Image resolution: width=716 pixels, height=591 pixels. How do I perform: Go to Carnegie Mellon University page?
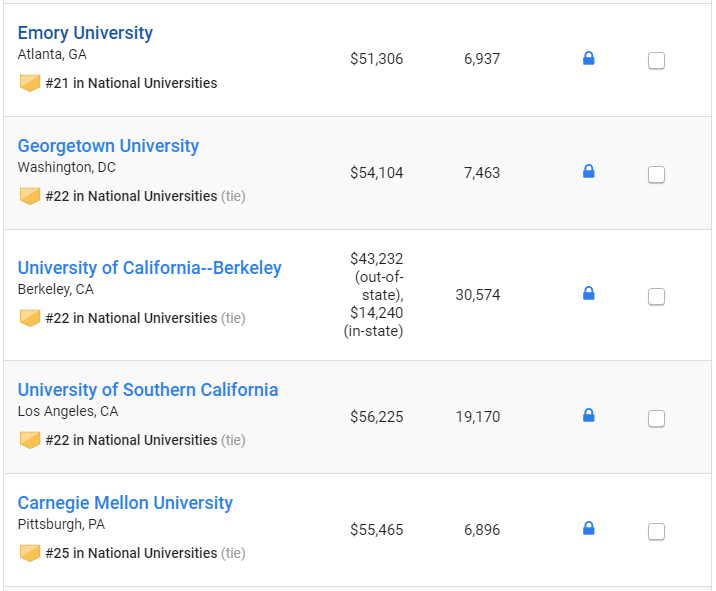(x=125, y=503)
